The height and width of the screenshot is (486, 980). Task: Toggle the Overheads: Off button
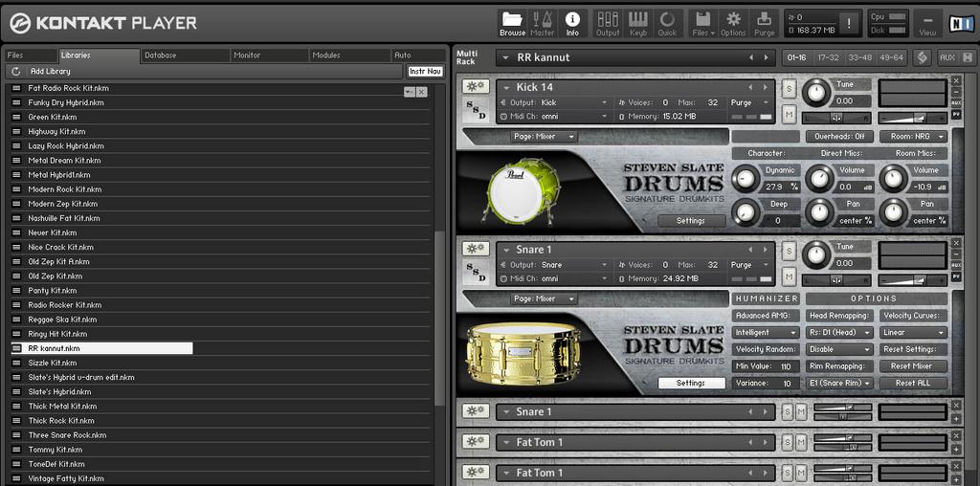coord(839,136)
